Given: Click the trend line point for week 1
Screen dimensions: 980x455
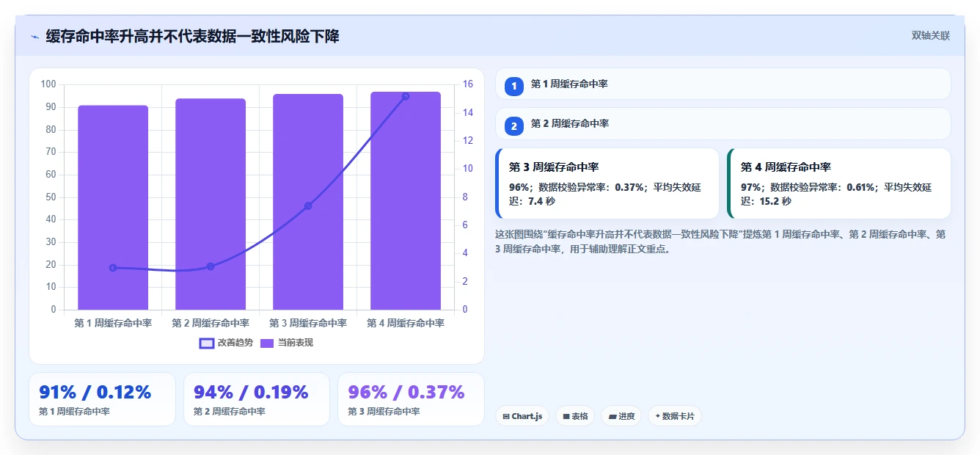Looking at the screenshot, I should click(x=113, y=268).
